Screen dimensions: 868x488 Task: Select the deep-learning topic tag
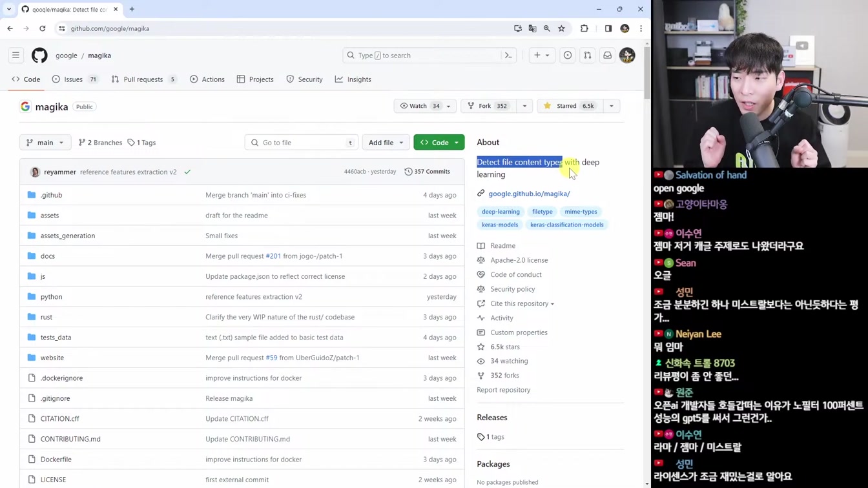tap(501, 212)
